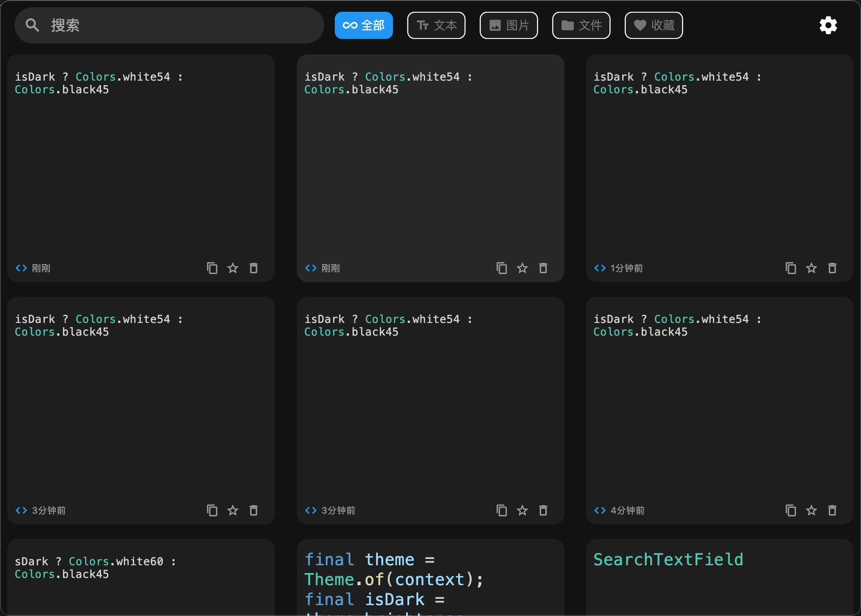Click the 1分钟前 timestamp text

point(627,268)
